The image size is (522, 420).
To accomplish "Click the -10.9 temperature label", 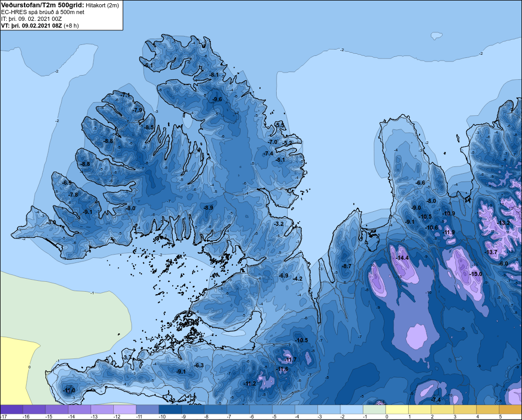I will (x=448, y=213).
